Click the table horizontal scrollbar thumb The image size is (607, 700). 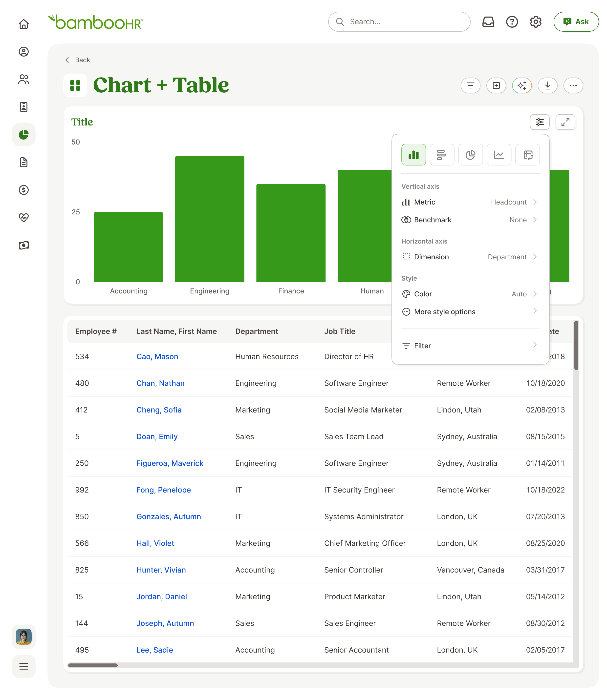93,665
